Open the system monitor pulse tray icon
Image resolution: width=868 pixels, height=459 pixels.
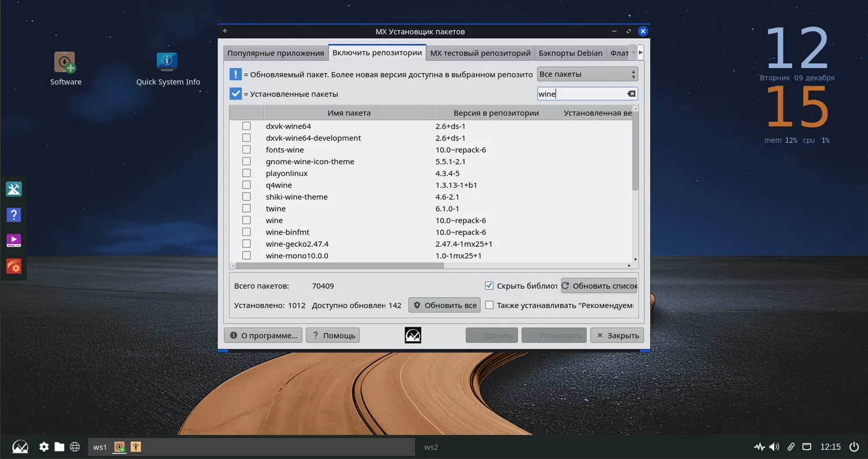[x=760, y=447]
